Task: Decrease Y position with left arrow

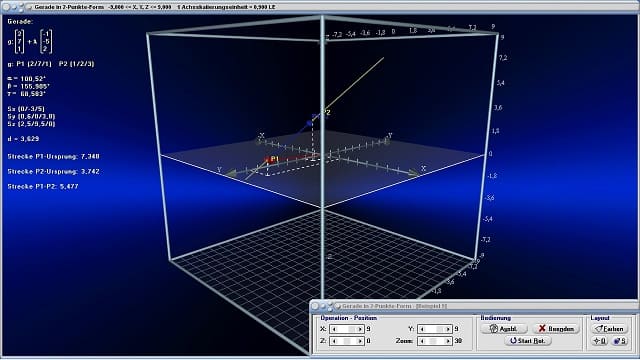Action: click(422, 329)
